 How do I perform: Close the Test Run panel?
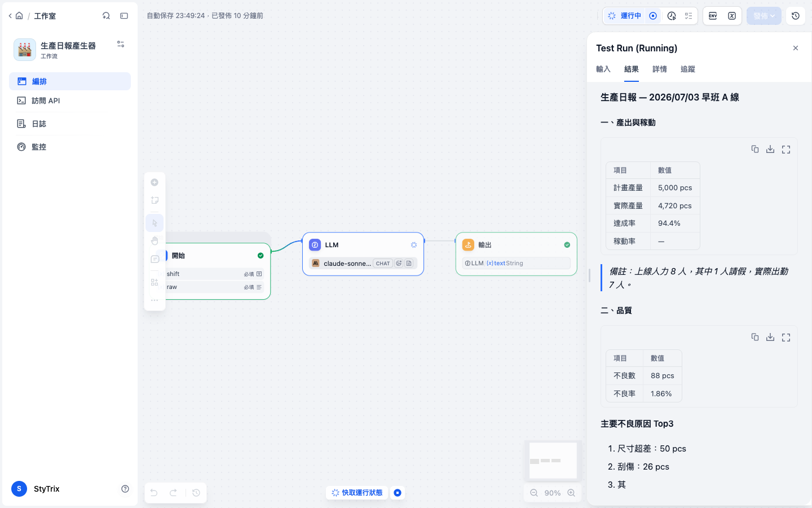coord(796,48)
